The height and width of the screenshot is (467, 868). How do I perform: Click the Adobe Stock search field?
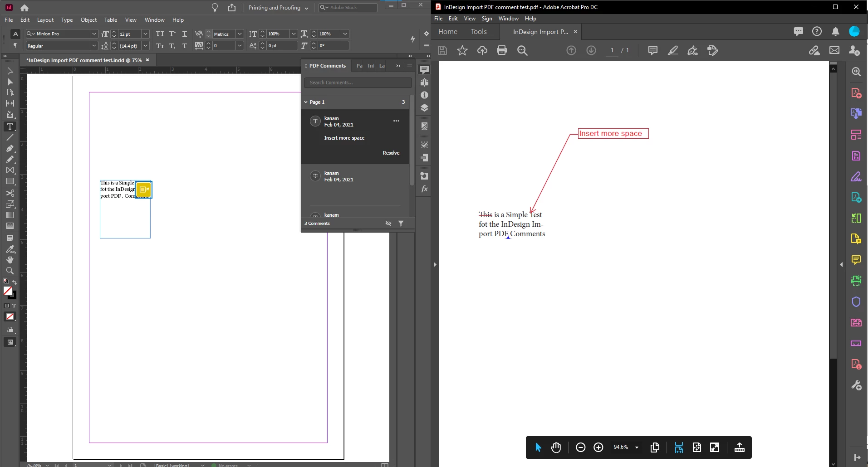pos(348,8)
